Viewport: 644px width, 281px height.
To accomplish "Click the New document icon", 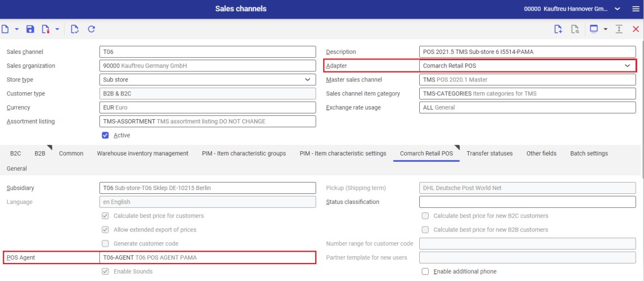I will click(x=5, y=29).
